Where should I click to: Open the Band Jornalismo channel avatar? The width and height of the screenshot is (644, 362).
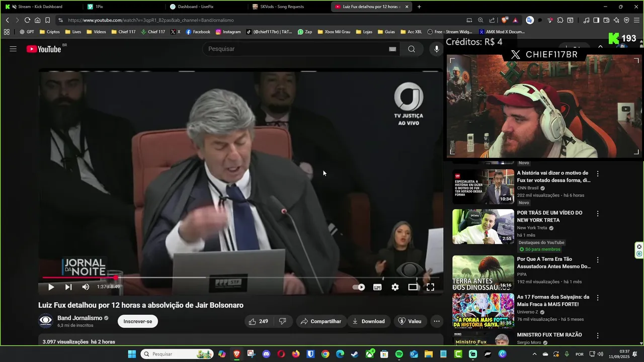tap(46, 321)
